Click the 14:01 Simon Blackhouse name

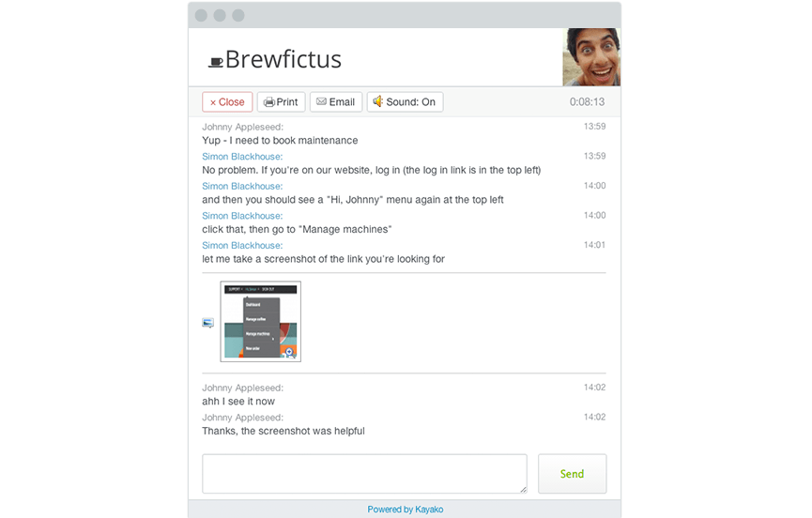(242, 245)
